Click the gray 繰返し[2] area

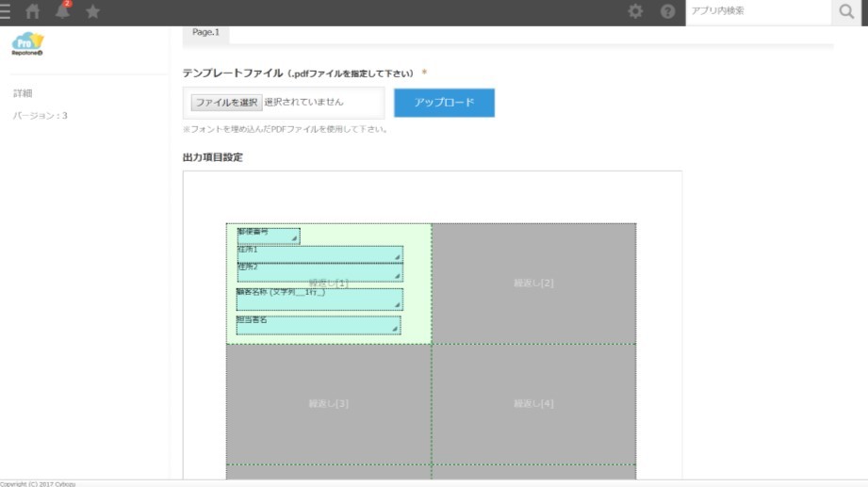click(533, 284)
